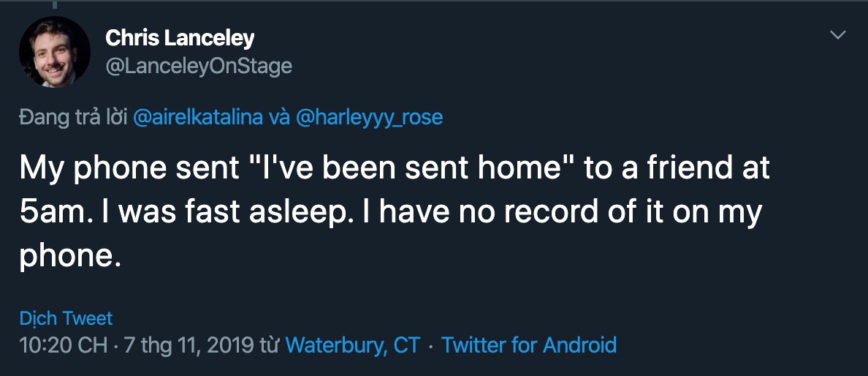868x376 pixels.
Task: Open the @airelkatalina mention link
Action: (197, 117)
